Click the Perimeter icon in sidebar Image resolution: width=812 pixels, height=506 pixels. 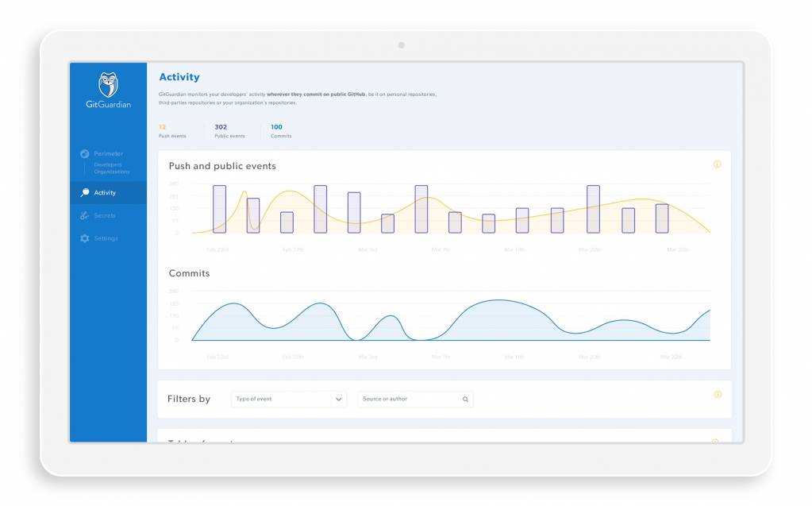(85, 154)
